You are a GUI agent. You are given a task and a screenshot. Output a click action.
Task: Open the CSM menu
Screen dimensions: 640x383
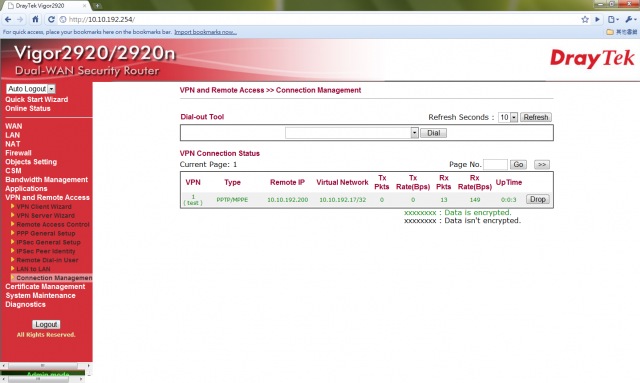pyautogui.click(x=13, y=171)
